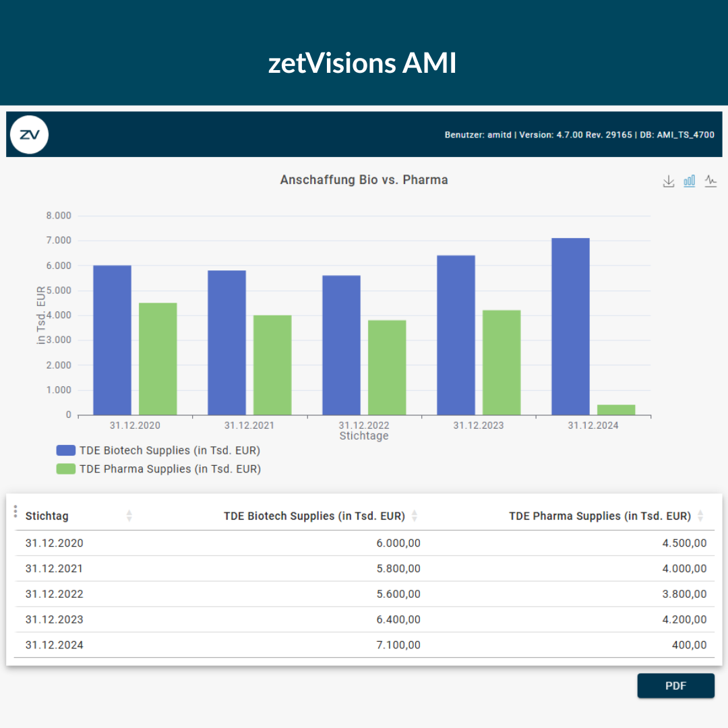Select the 31.12.2022 date cell in table
The height and width of the screenshot is (728, 728).
point(54,594)
